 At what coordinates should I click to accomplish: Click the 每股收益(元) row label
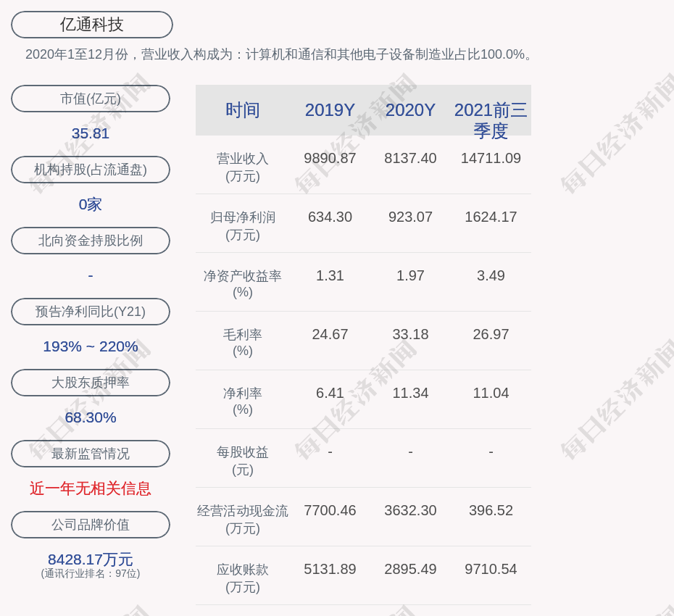coord(243,460)
